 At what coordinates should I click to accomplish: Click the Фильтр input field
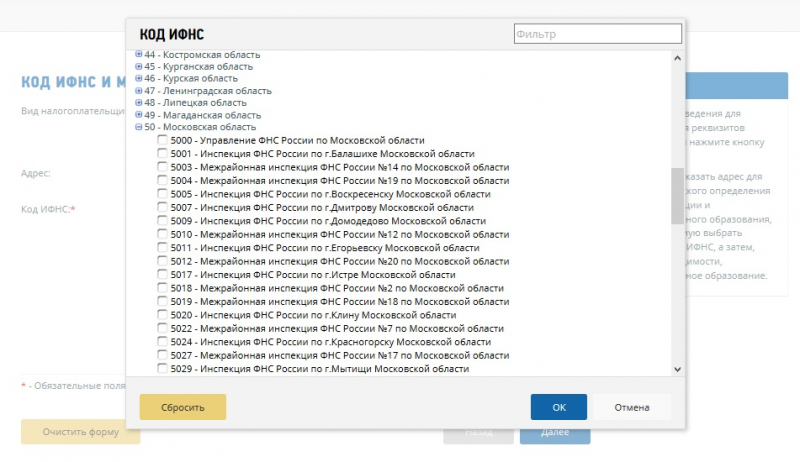click(x=597, y=34)
